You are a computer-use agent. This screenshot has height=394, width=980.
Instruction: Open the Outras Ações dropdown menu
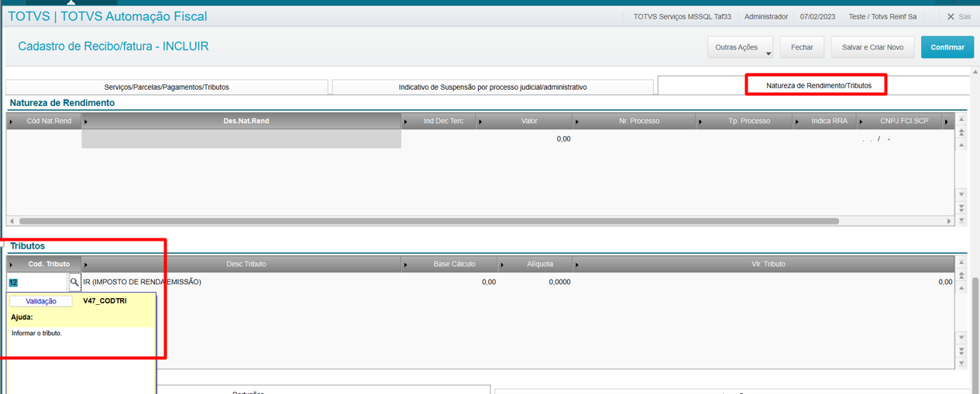click(740, 47)
